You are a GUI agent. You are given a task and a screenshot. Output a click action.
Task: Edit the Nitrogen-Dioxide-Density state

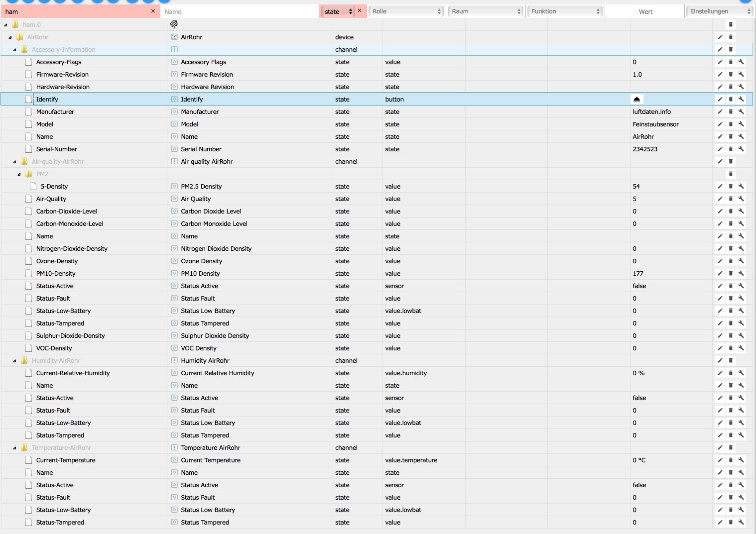click(x=720, y=248)
